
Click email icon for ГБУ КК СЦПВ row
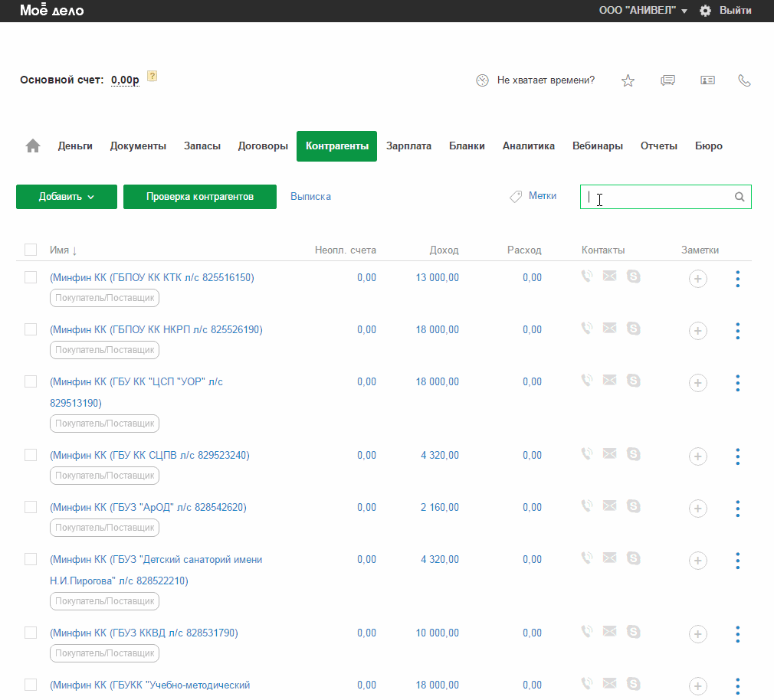(609, 454)
